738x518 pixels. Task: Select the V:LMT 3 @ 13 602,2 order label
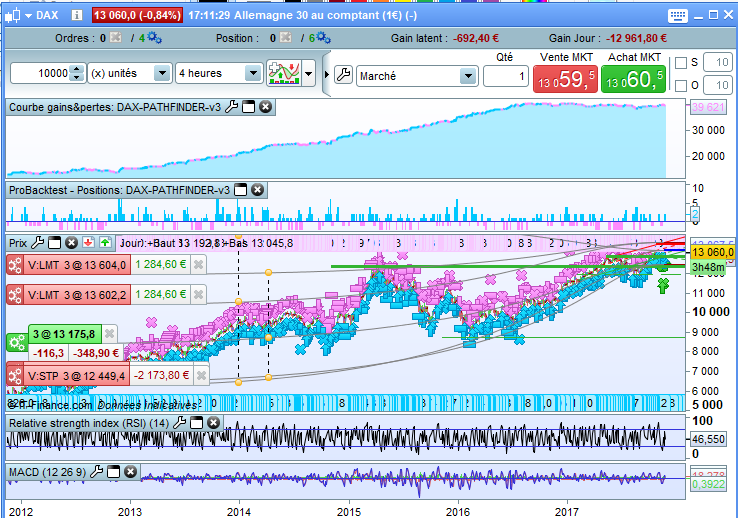point(77,295)
